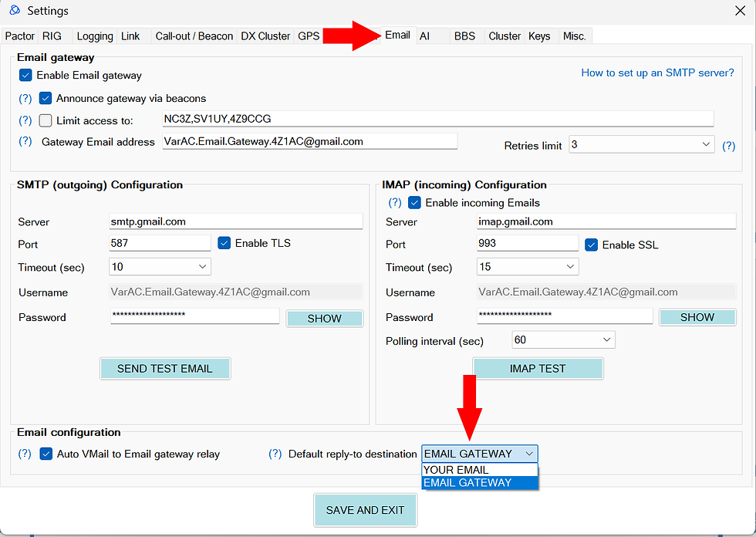Click the SMTP Password field

pos(194,316)
